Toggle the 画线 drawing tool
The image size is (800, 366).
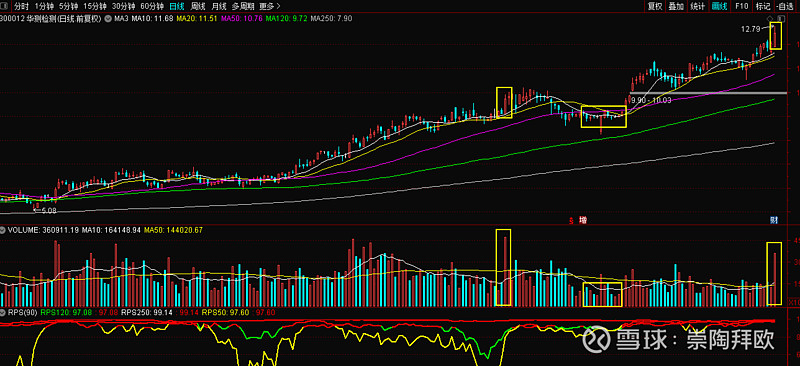[x=719, y=6]
